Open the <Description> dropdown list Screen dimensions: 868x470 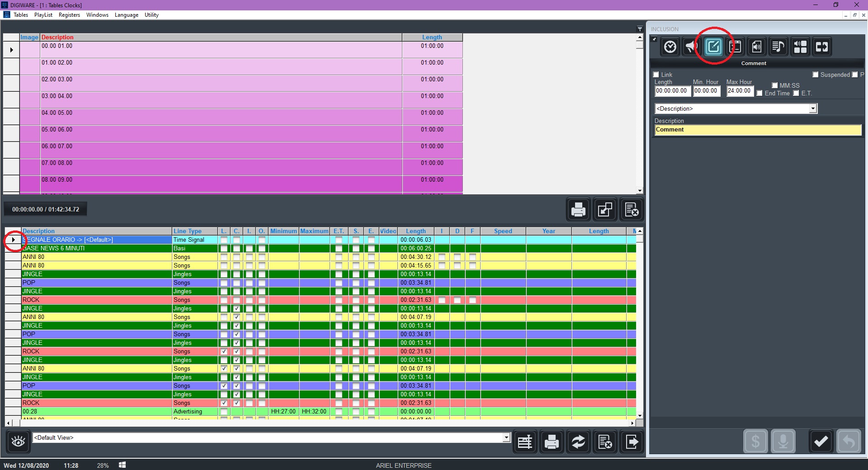pos(812,108)
